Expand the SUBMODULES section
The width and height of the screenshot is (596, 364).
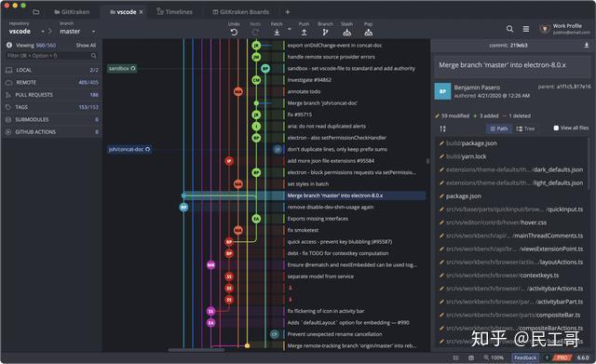(x=52, y=119)
